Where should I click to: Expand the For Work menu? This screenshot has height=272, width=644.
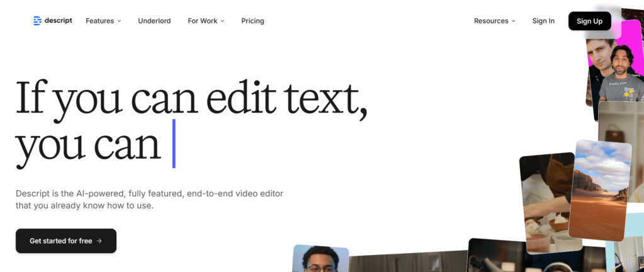click(206, 21)
